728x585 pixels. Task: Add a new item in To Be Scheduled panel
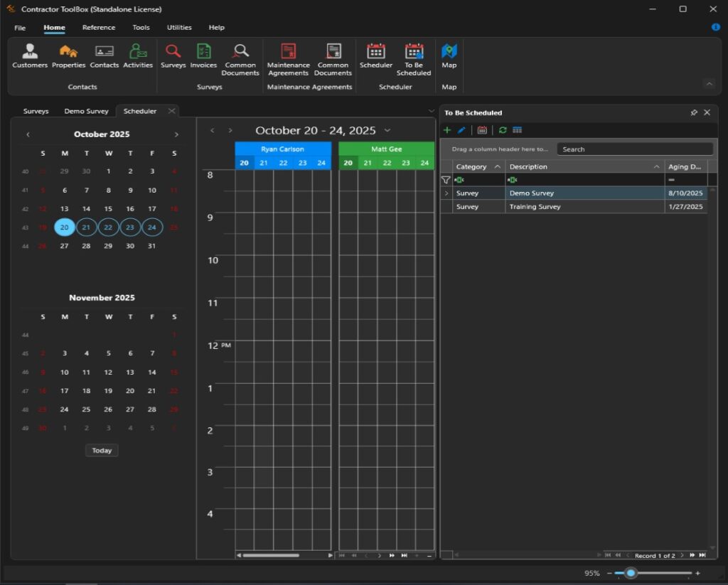click(x=446, y=130)
